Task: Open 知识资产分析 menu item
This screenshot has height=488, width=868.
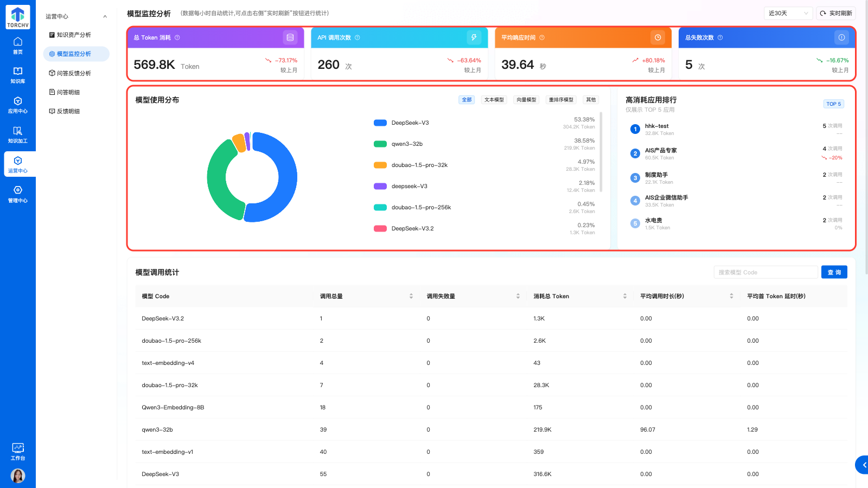Action: click(74, 35)
